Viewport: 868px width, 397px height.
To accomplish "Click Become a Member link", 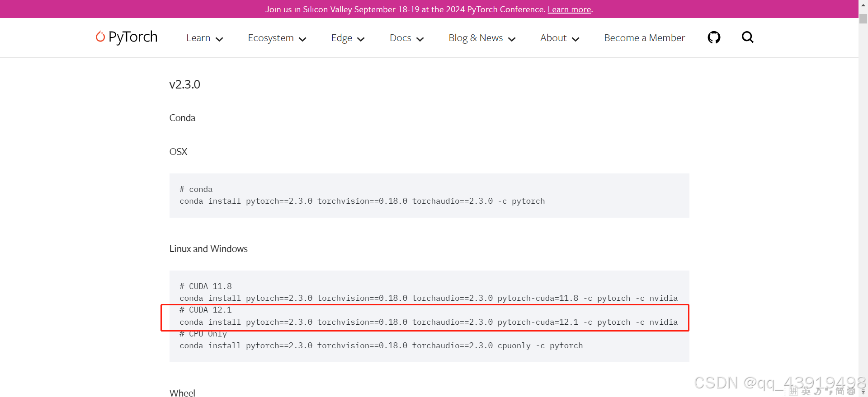I will [x=645, y=38].
